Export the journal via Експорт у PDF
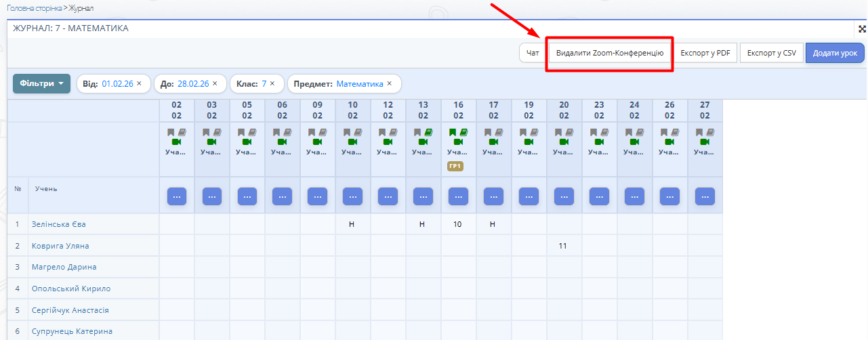 pos(705,53)
